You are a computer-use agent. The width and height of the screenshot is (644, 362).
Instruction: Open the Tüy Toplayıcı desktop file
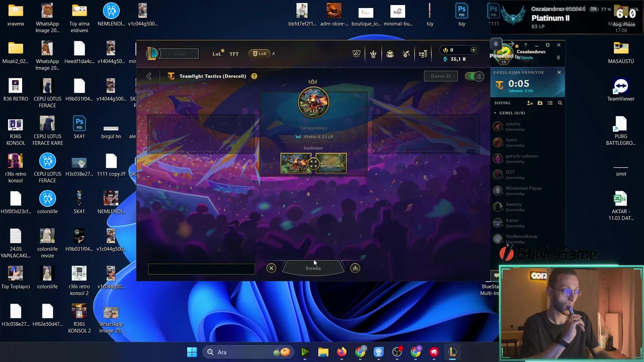(x=16, y=278)
